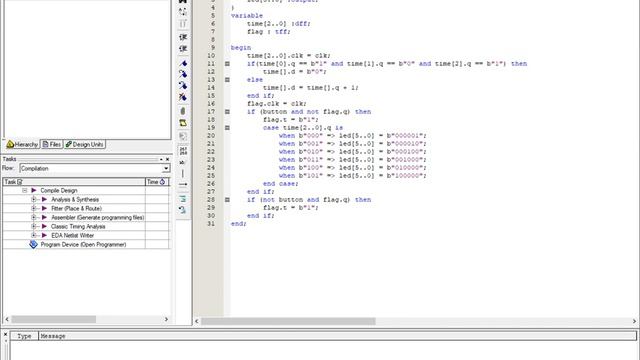Click the Type column header in messages
The image size is (640, 360).
pyautogui.click(x=24, y=336)
